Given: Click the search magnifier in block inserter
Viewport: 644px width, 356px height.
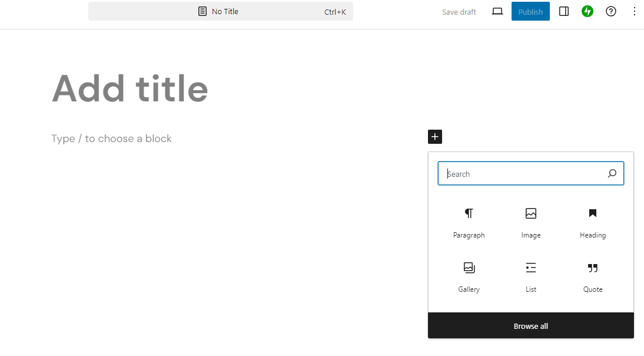Looking at the screenshot, I should point(612,173).
